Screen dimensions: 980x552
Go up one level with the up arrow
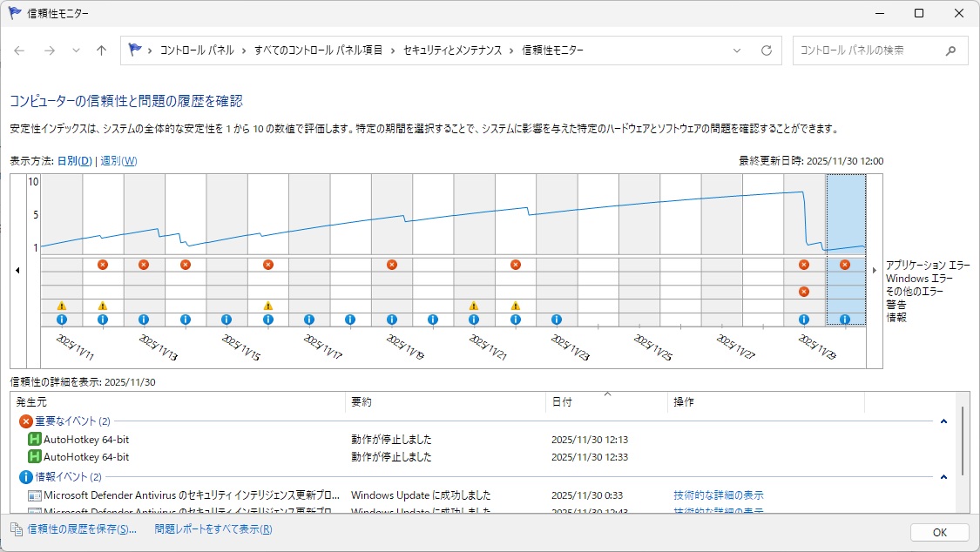(101, 50)
